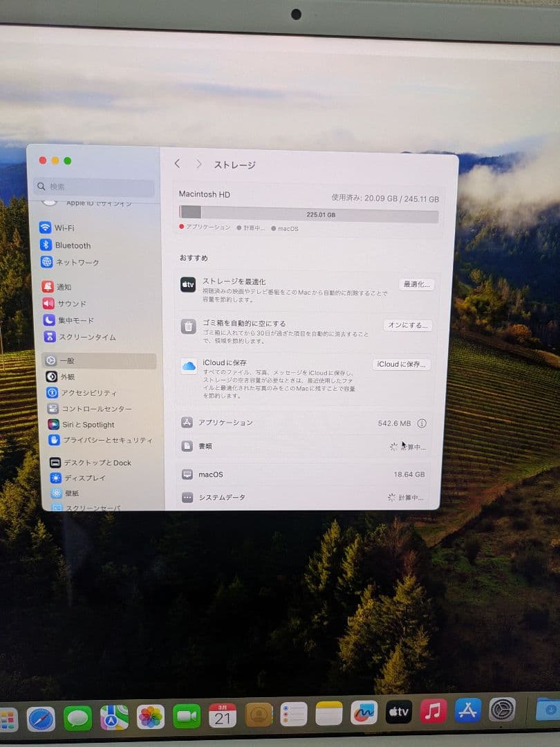Viewport: 560px width, 747px height.
Task: Open Maps from the Dock
Action: pyautogui.click(x=114, y=717)
